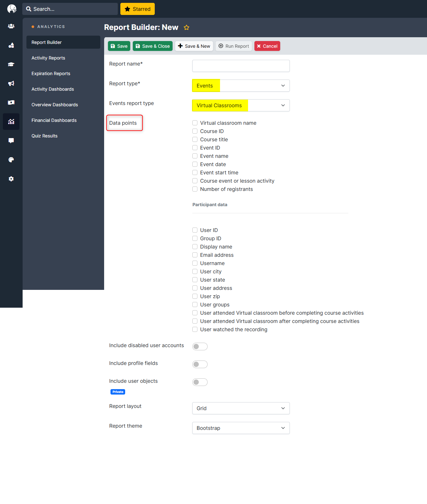The image size is (427, 504).
Task: Expand the Events report type dropdown
Action: (241, 105)
